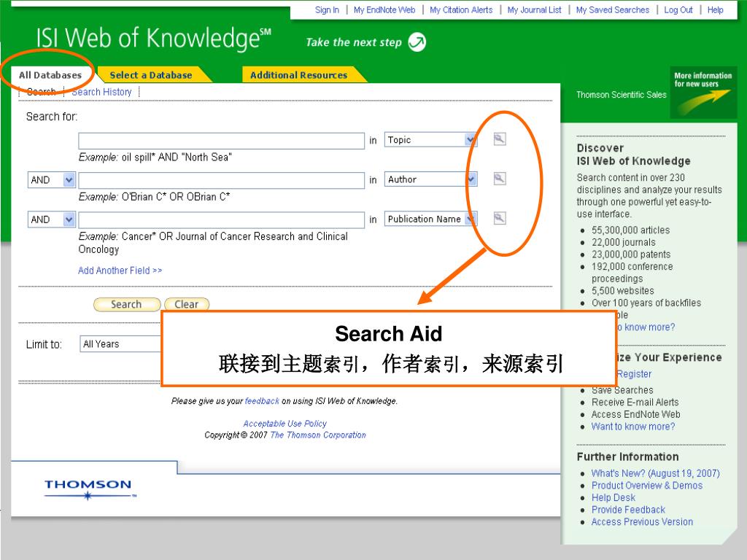This screenshot has width=747, height=560.
Task: Switch to the All Databases tab
Action: pos(50,75)
